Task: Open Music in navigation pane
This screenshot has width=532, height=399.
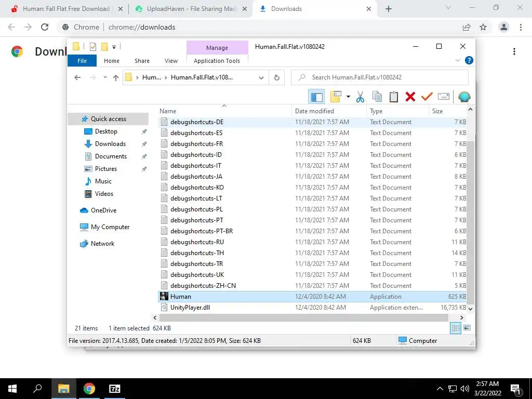Action: [103, 181]
